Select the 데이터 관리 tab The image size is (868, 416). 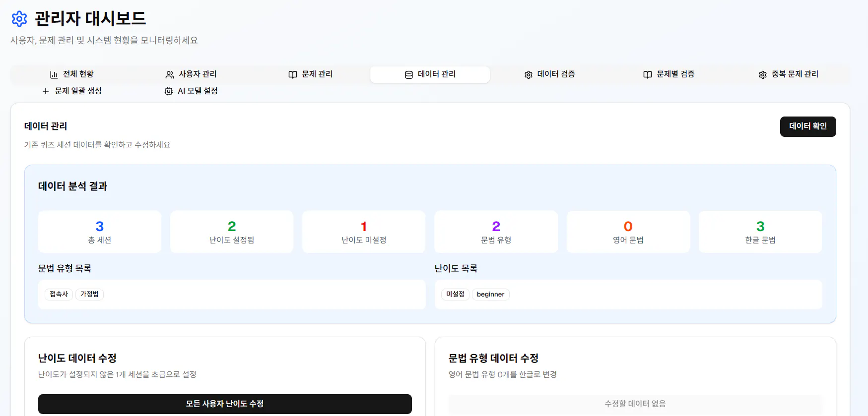[430, 74]
